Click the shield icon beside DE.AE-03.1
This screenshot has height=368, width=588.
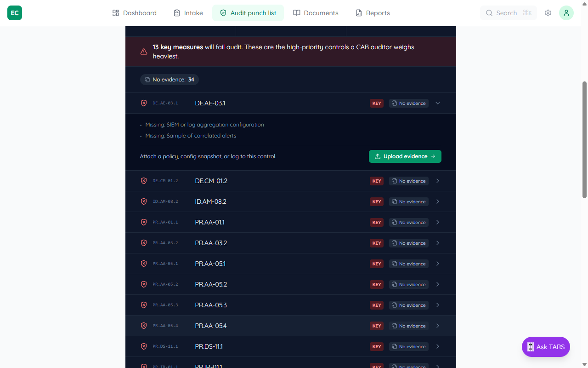[x=144, y=103]
